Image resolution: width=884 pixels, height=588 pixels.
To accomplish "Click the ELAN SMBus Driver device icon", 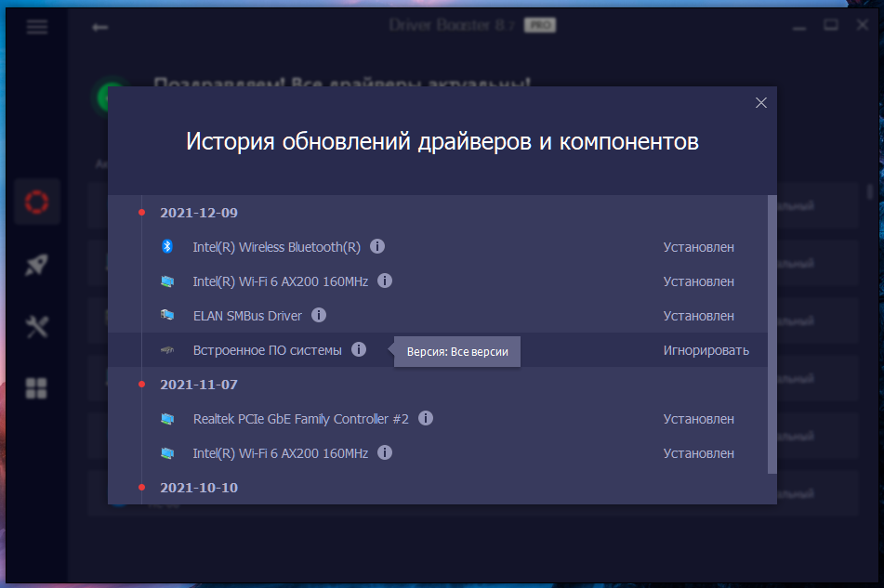I will coord(167,315).
